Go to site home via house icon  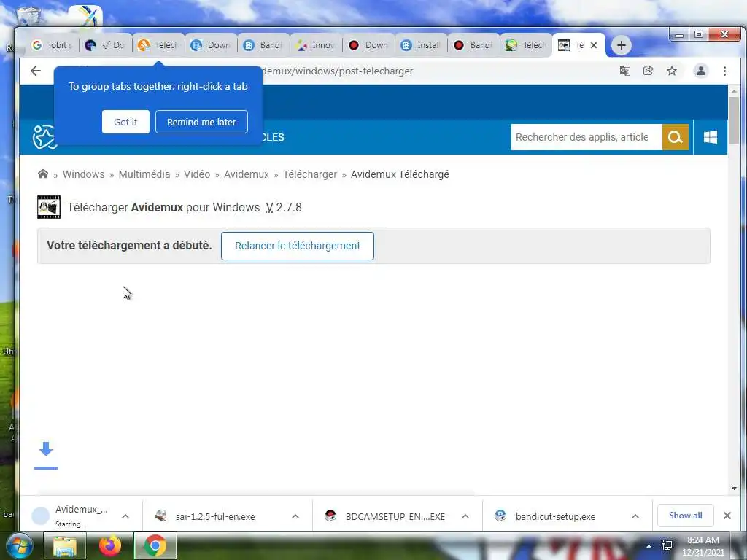point(43,174)
